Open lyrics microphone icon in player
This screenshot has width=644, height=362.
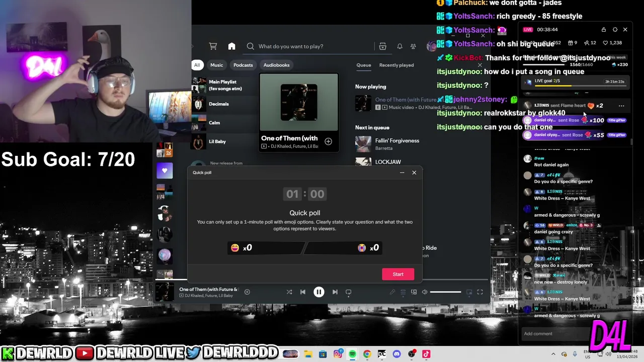pyautogui.click(x=392, y=292)
